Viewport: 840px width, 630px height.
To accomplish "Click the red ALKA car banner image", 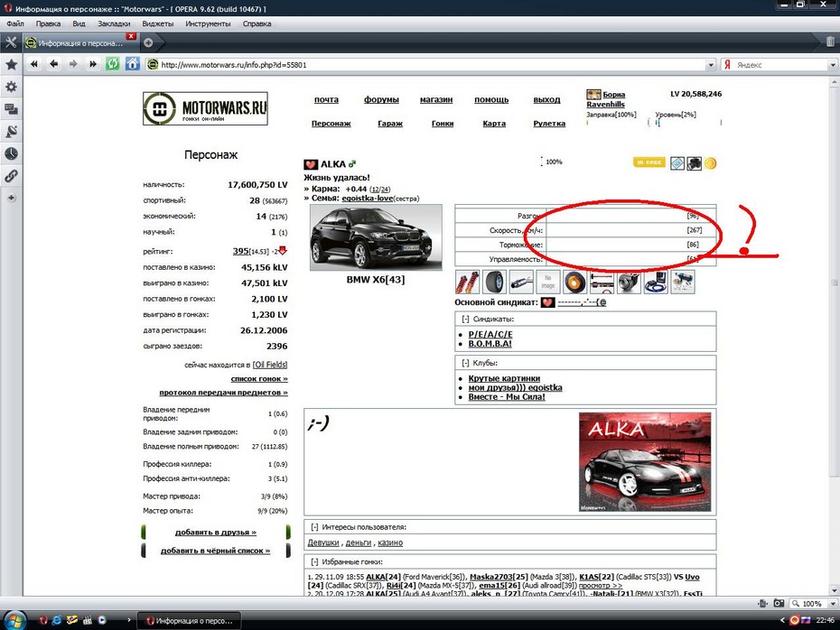I will pyautogui.click(x=645, y=462).
